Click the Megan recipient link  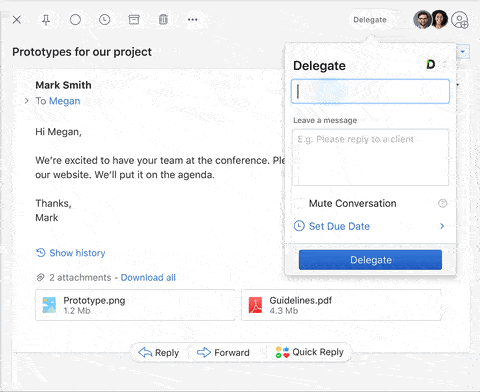click(x=65, y=101)
